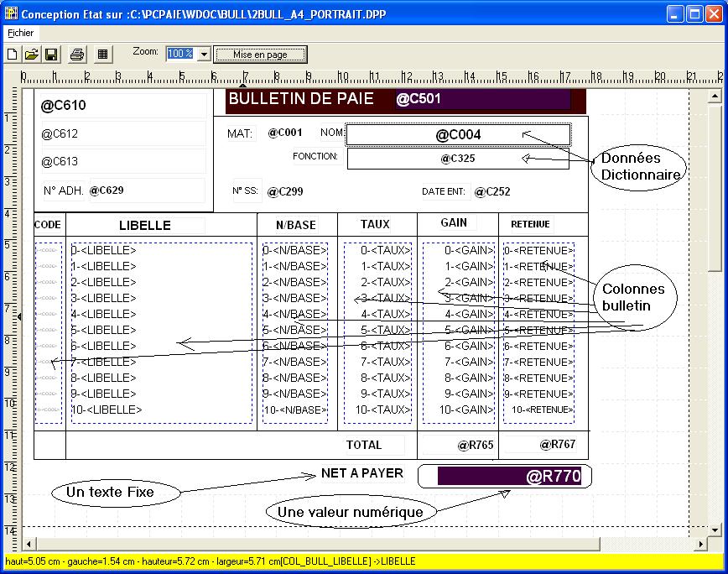Select the 0-<LIBELLE> column data block
The height and width of the screenshot is (574, 728).
pos(161,333)
